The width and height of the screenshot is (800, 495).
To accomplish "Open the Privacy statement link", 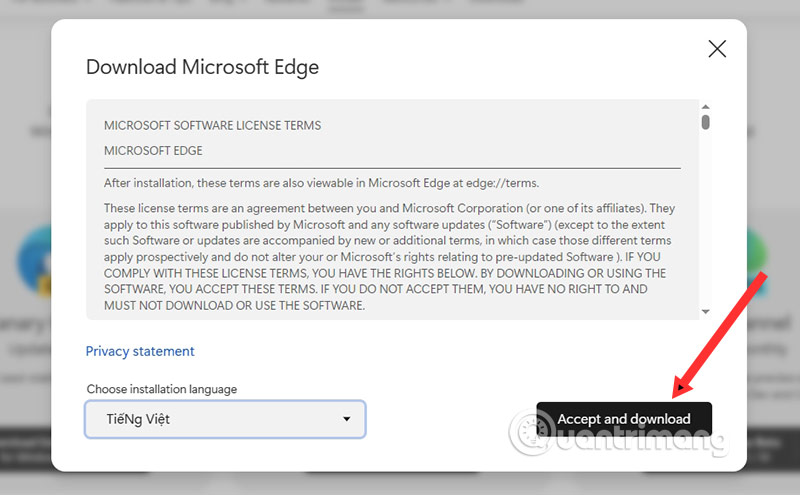I will pos(140,351).
